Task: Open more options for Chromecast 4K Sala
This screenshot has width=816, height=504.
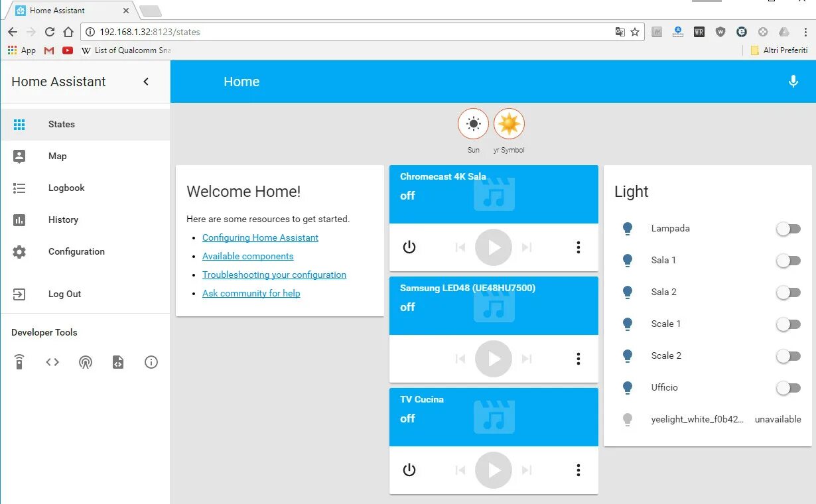Action: tap(578, 247)
